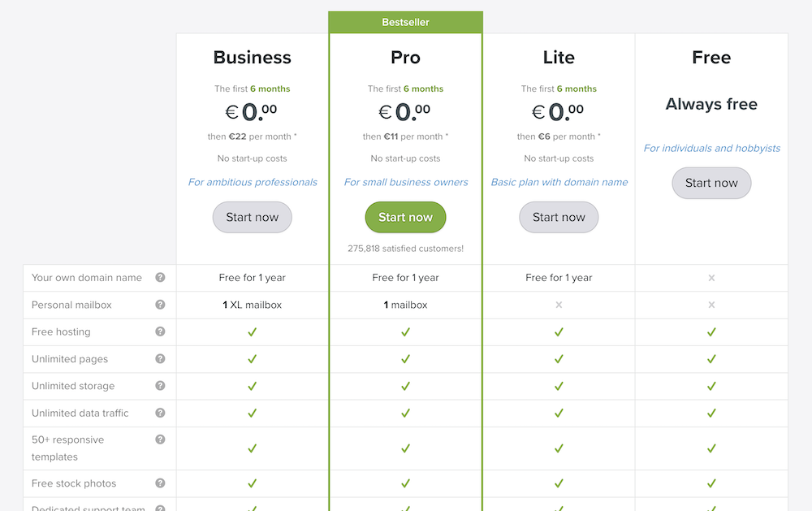
Task: Click 'For individuals and hobbyists' tagline
Action: 712,148
